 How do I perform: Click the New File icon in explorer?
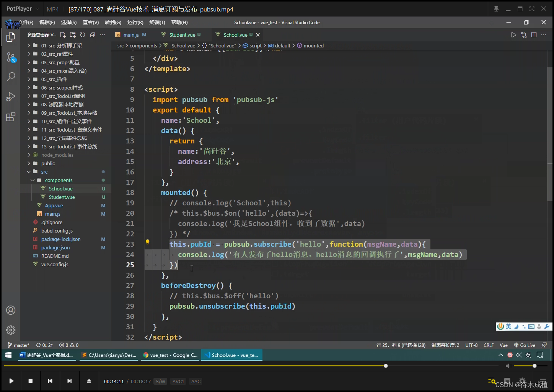point(63,35)
